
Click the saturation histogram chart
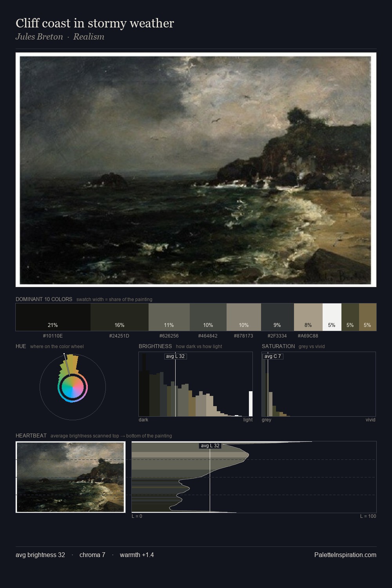(x=319, y=384)
